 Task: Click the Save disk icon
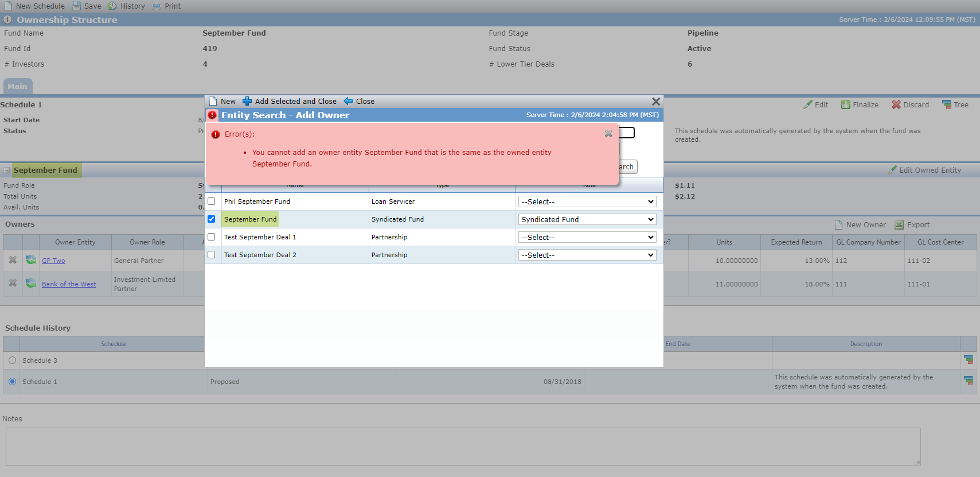[76, 6]
